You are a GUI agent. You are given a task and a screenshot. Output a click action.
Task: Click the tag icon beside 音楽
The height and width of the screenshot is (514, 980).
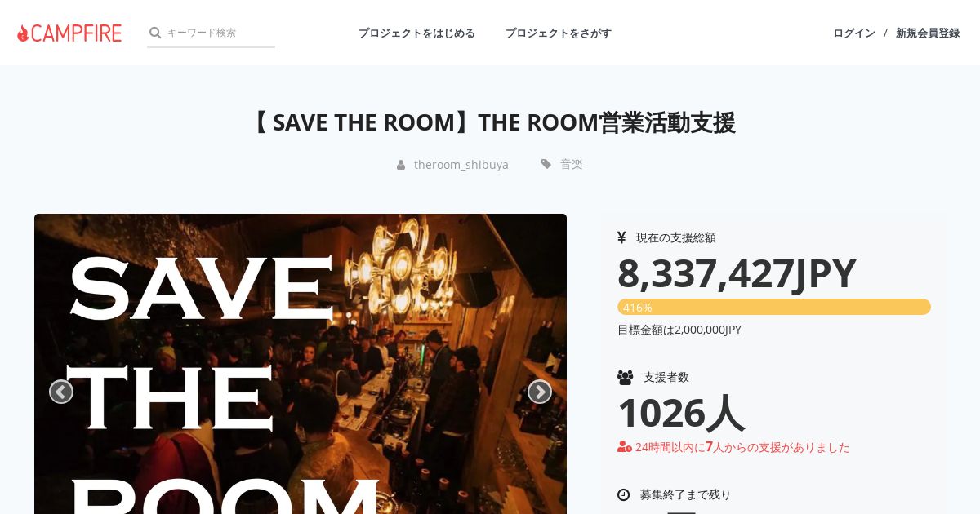tap(546, 164)
